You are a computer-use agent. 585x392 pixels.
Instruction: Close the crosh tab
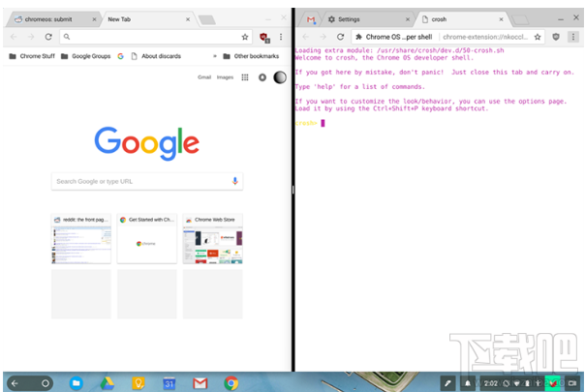tap(501, 19)
